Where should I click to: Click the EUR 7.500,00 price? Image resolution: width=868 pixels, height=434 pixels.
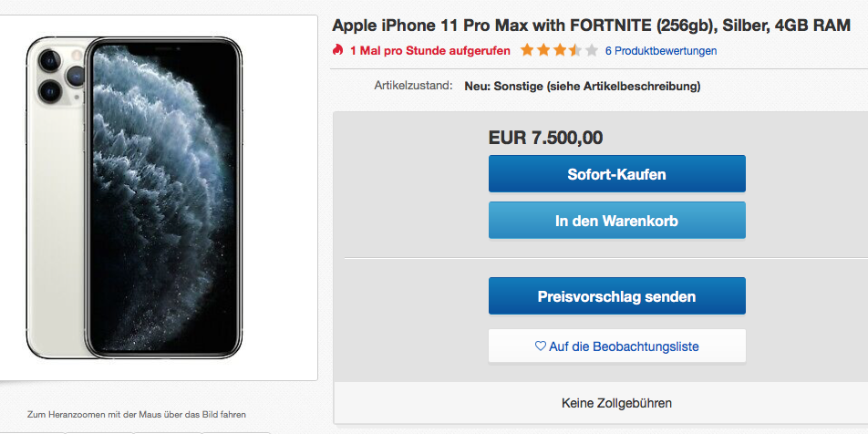pos(545,138)
